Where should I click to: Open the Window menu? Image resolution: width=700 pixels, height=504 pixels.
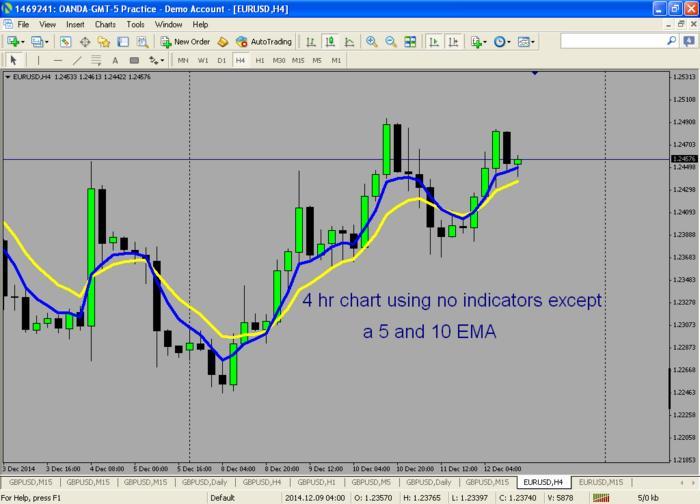click(x=168, y=25)
